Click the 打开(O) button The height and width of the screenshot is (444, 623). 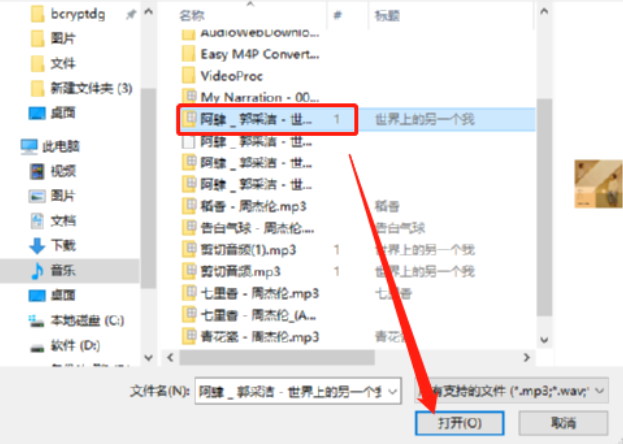(460, 423)
